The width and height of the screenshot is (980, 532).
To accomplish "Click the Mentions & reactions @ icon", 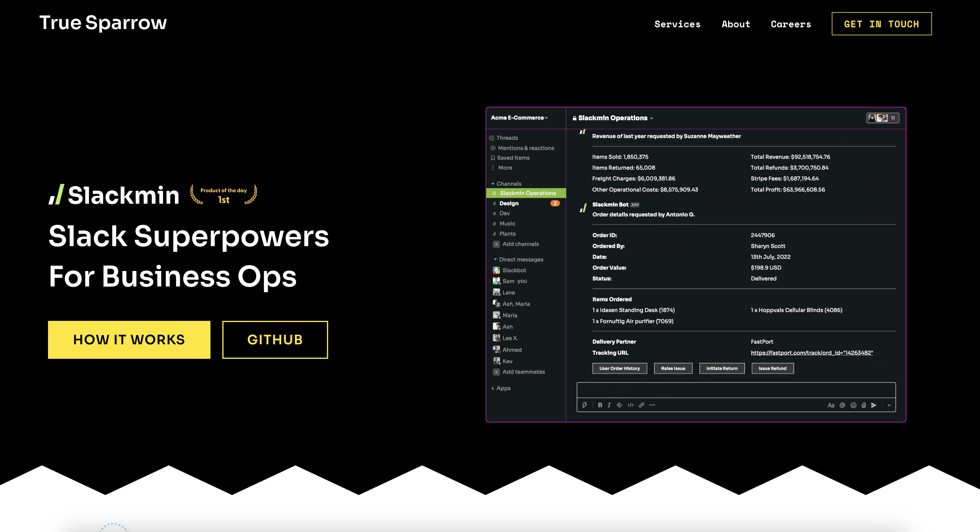I will (493, 148).
